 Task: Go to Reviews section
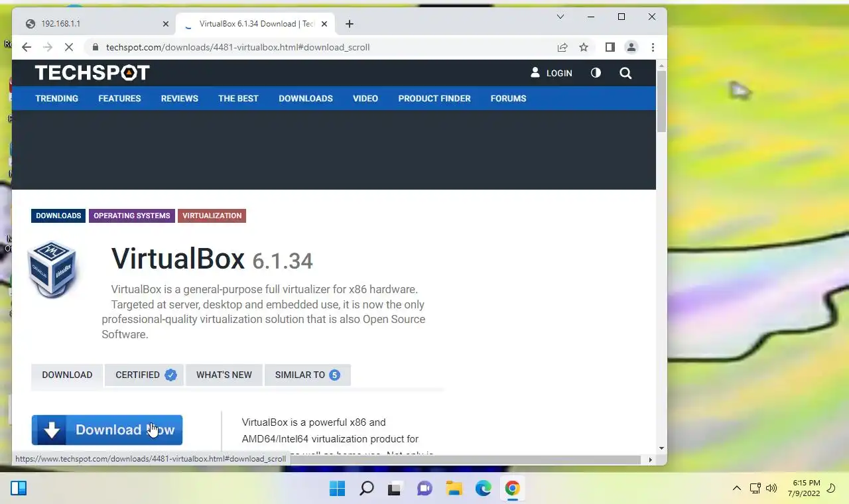tap(179, 98)
